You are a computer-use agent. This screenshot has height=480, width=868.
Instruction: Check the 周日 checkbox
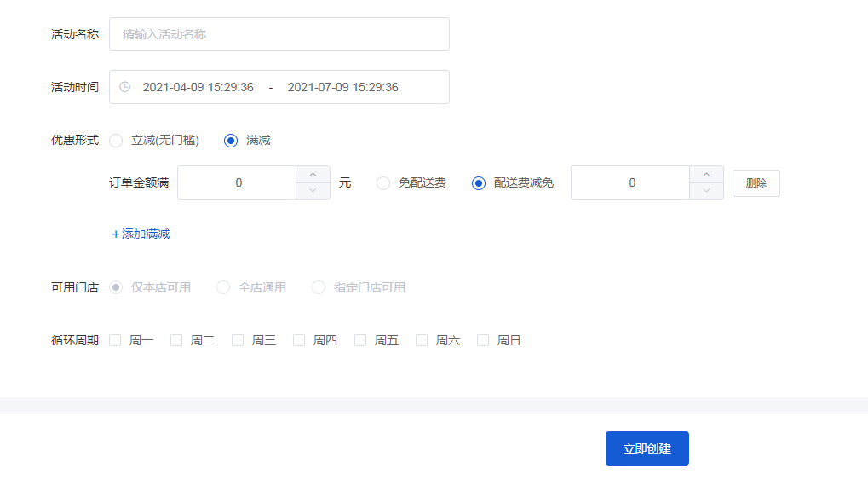483,340
